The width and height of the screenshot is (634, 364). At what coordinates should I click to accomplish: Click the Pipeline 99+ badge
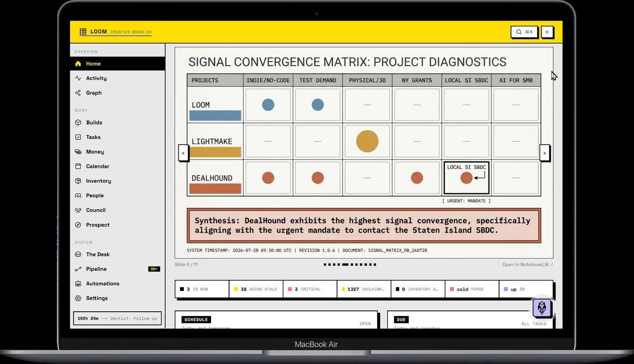tap(154, 269)
